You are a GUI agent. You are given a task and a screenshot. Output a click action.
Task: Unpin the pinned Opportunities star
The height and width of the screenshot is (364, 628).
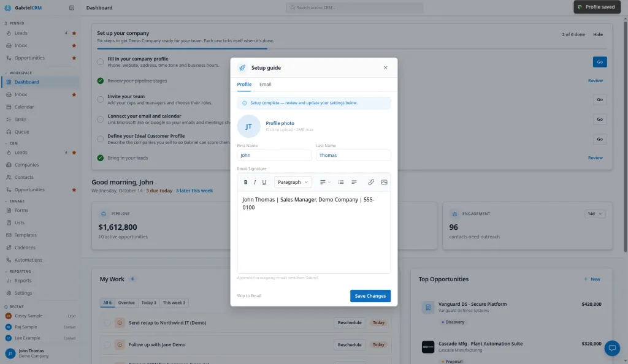pyautogui.click(x=74, y=58)
